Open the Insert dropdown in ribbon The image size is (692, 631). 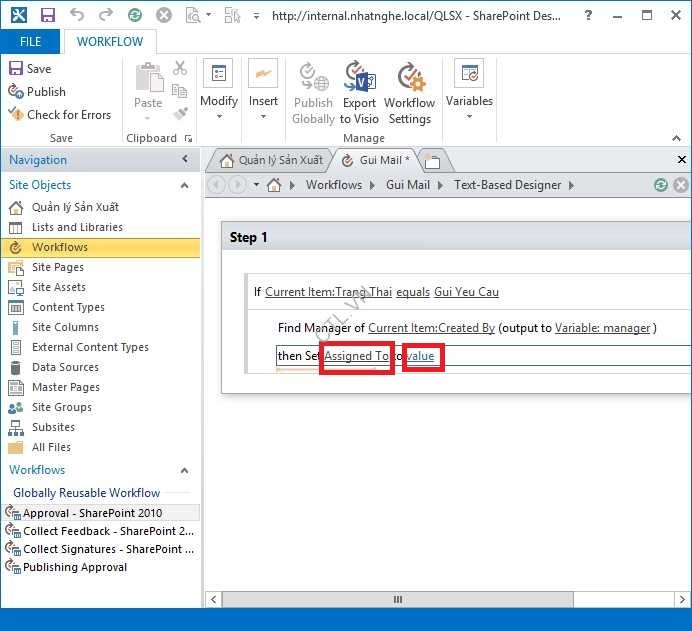pos(263,92)
